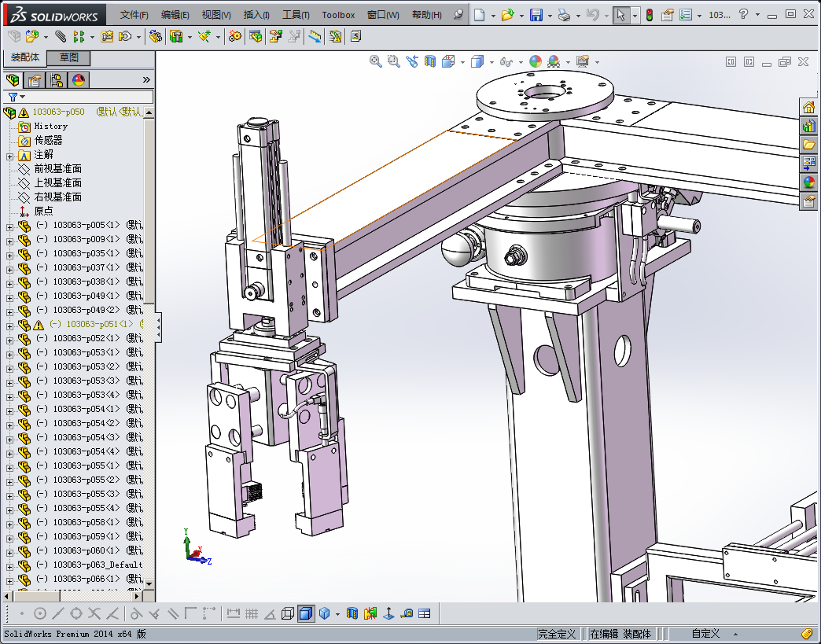Collapse the FeatureManager panel with the side handle
This screenshot has width=821, height=644.
[158, 326]
